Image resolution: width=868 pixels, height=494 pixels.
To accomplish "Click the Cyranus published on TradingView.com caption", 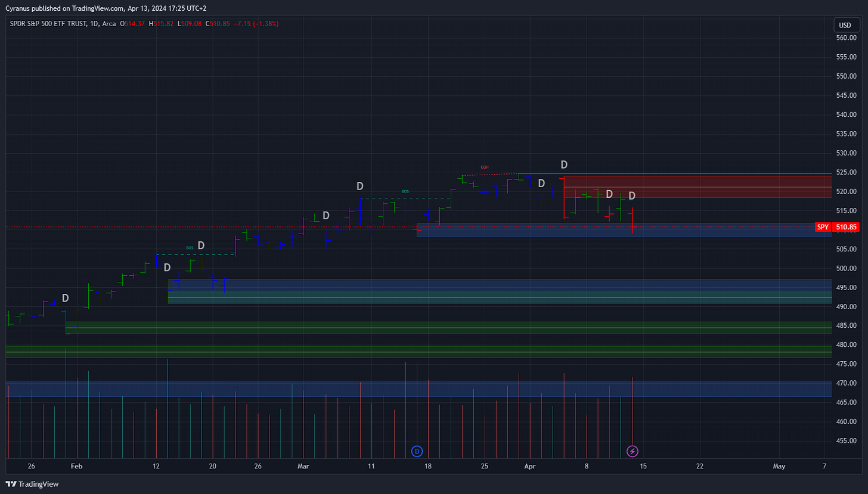I will [66, 8].
